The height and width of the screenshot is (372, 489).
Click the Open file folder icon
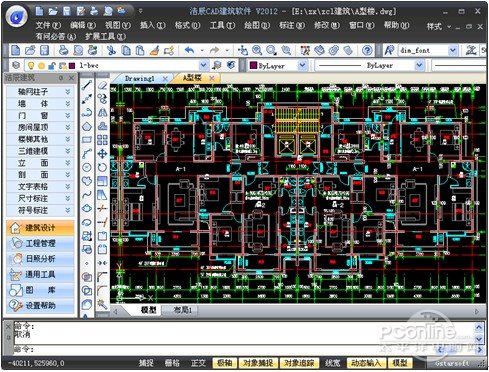pyautogui.click(x=30, y=50)
